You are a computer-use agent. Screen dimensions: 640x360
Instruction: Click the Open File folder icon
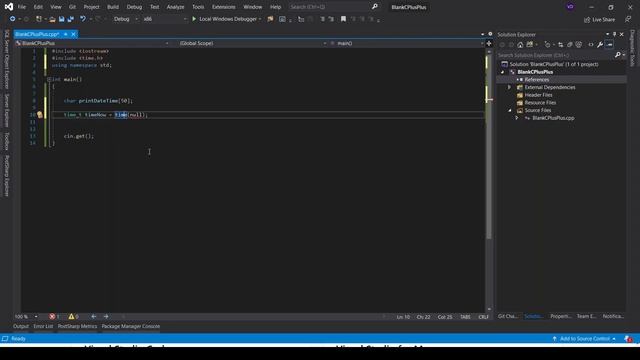click(52, 19)
